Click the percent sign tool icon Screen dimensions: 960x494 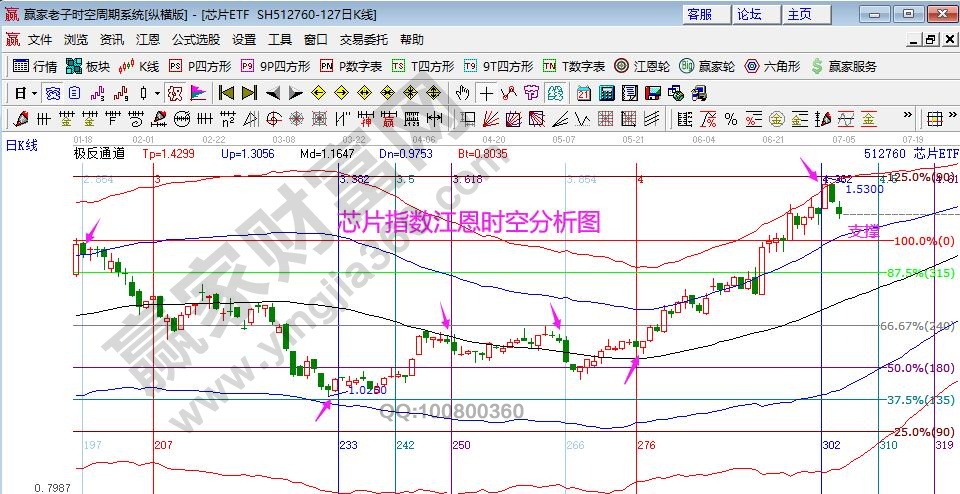(x=731, y=119)
